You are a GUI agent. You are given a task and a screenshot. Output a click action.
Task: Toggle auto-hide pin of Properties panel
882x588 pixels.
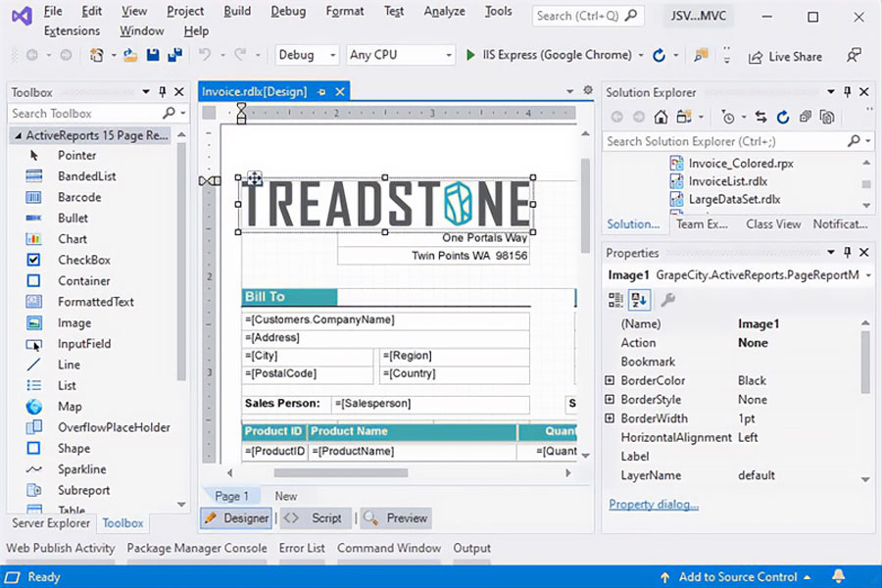(x=847, y=252)
